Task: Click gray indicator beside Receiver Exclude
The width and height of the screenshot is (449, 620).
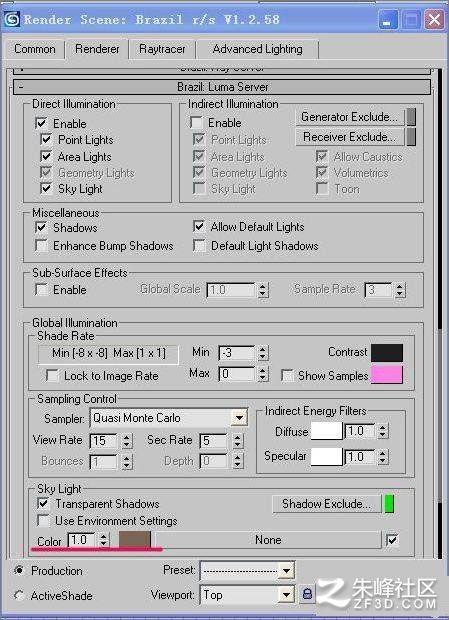Action: coord(411,137)
